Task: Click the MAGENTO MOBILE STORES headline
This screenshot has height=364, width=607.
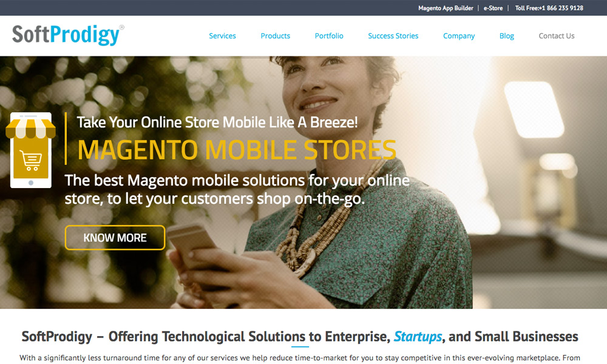Action: coord(237,150)
